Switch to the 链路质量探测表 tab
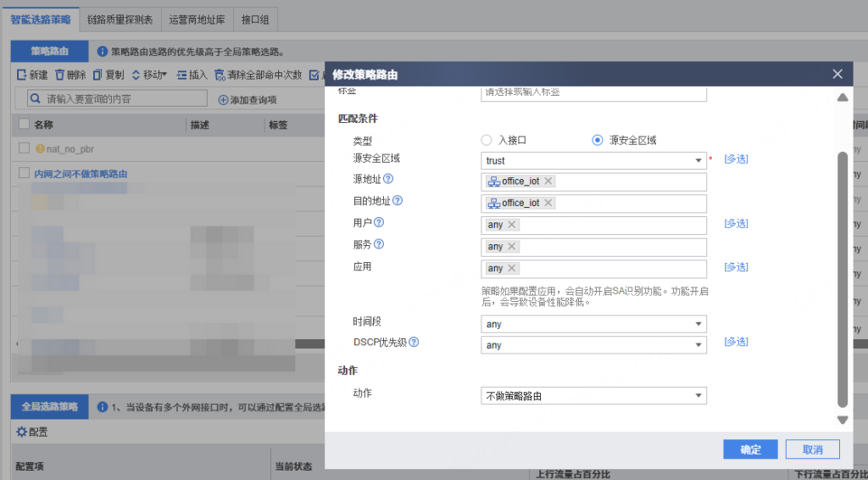This screenshot has width=868, height=480. [119, 18]
